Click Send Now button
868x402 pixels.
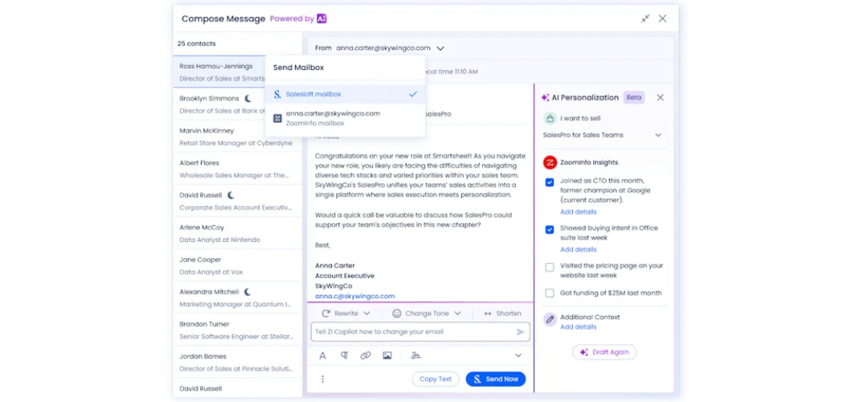pos(495,379)
